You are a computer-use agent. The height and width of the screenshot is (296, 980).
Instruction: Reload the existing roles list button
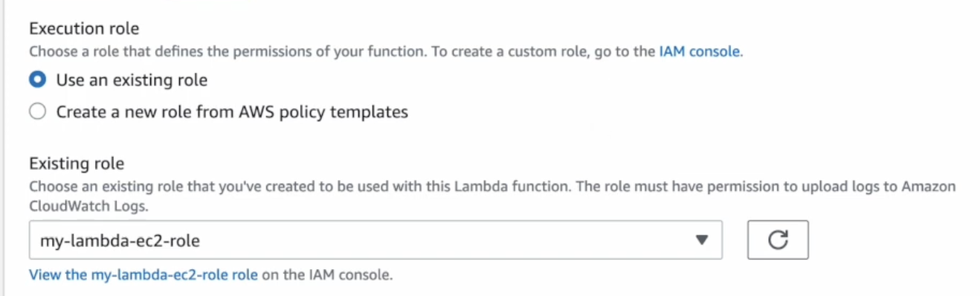coord(778,240)
